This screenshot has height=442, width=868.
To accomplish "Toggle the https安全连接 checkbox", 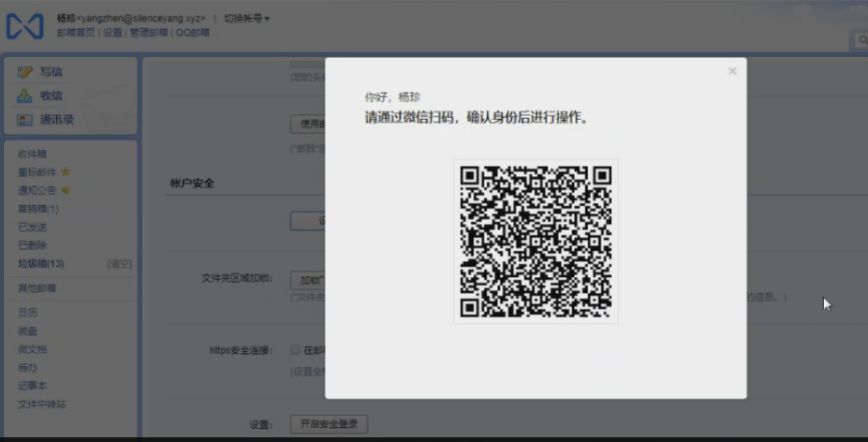I will click(295, 350).
